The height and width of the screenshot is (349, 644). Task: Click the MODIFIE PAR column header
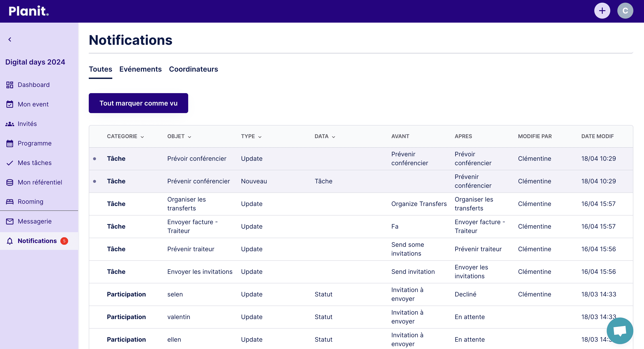tap(535, 136)
